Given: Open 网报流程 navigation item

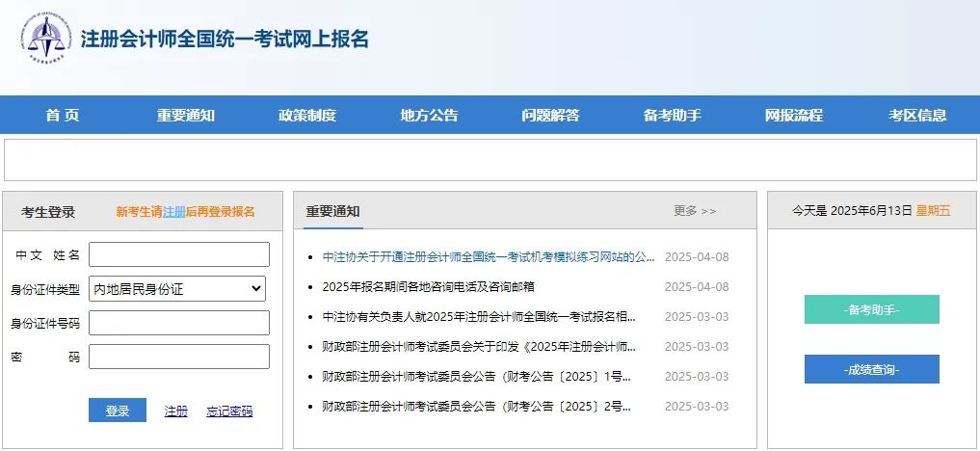Looking at the screenshot, I should (x=794, y=116).
